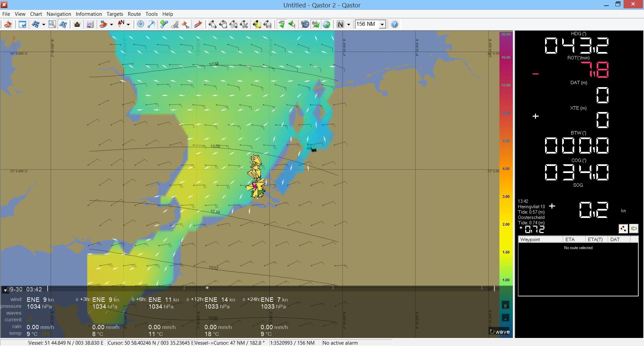Center chart on own ship with bullseye icon

tap(140, 24)
